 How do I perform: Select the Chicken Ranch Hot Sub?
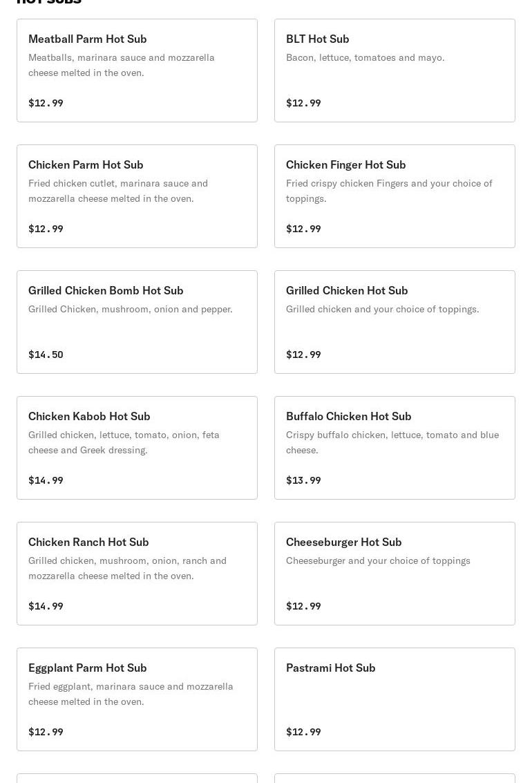tap(137, 574)
